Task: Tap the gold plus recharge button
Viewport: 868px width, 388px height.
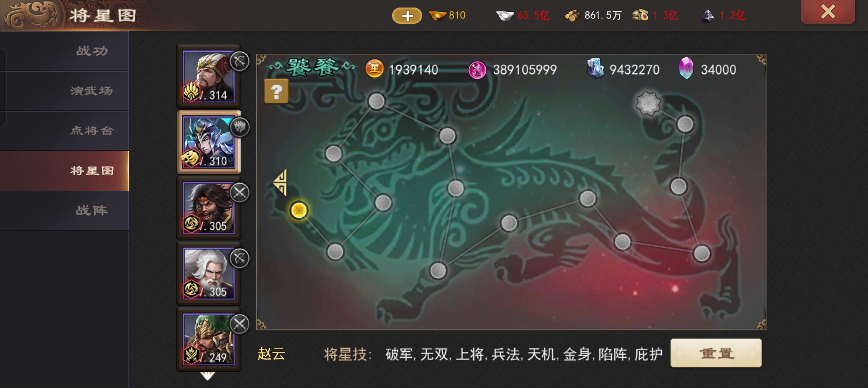Action: tap(407, 16)
